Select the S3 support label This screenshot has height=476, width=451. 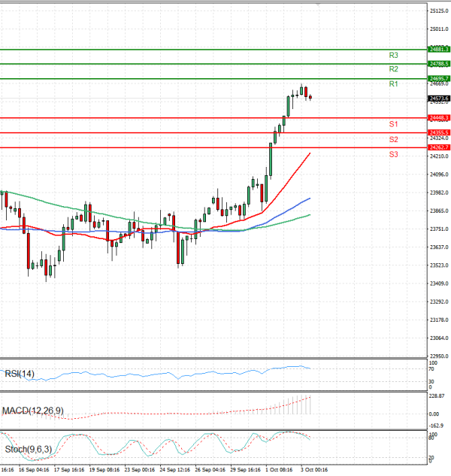pos(393,154)
